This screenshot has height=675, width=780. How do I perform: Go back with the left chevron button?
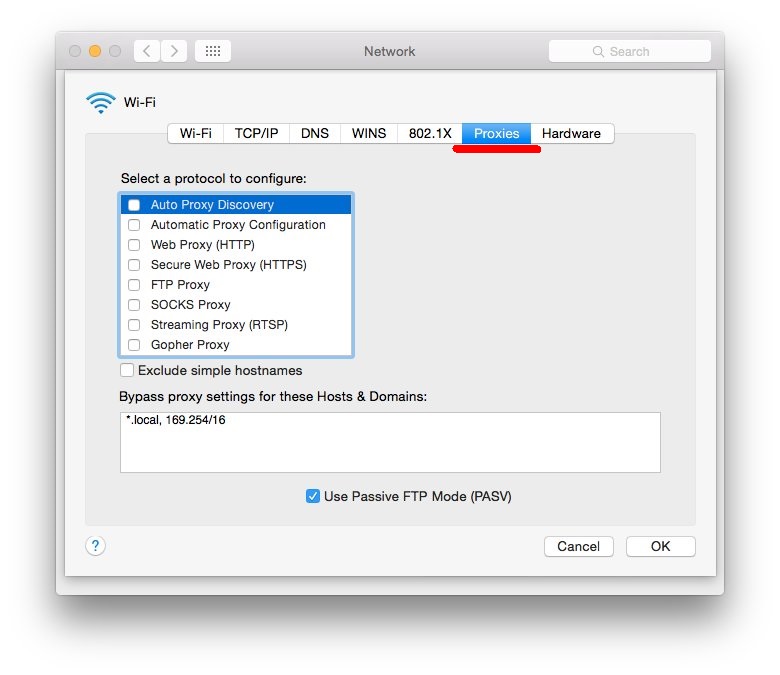tap(147, 51)
